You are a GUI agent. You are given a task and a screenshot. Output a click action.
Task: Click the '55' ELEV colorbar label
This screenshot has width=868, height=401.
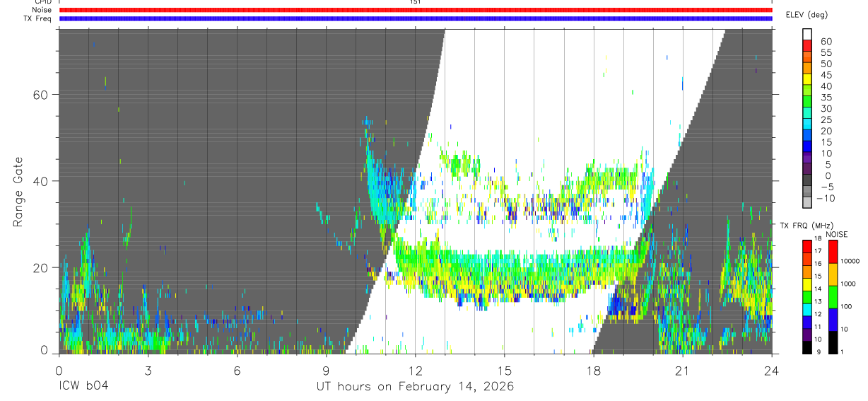point(826,53)
